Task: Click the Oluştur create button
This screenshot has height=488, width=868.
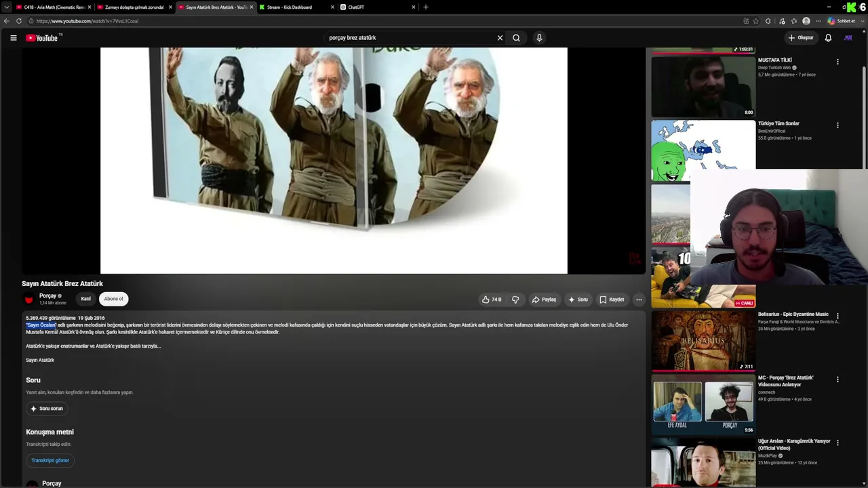Action: [801, 38]
